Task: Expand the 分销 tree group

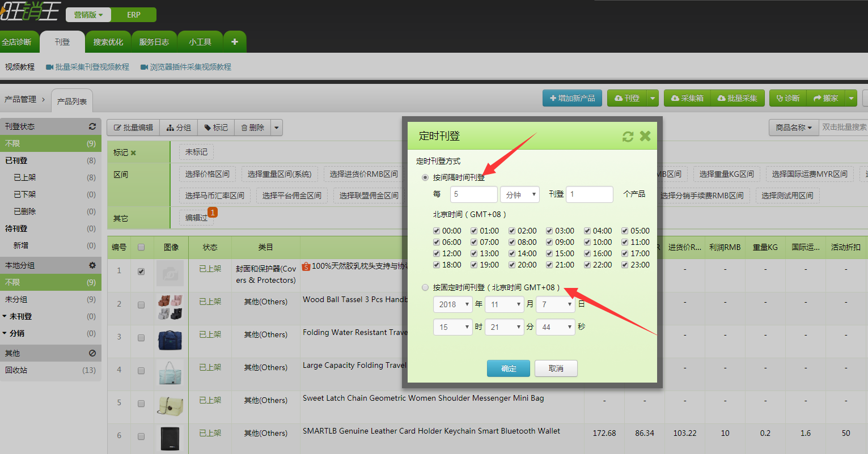Action: click(x=5, y=333)
